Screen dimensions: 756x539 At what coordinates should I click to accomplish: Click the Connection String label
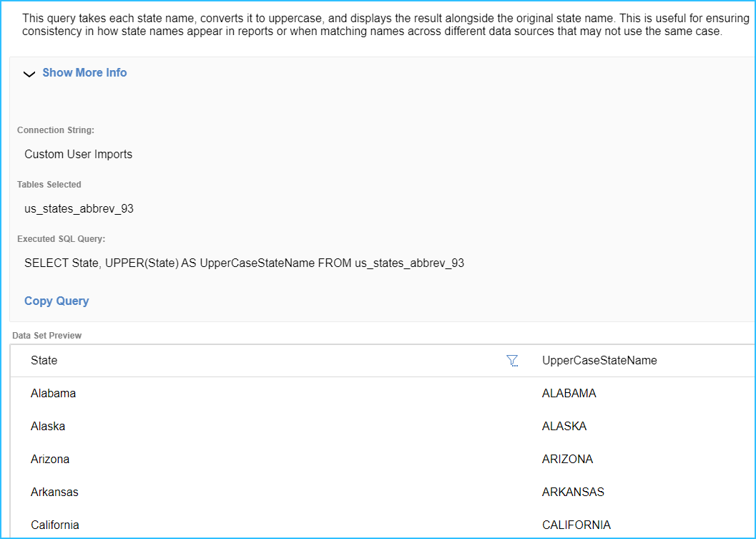click(x=56, y=130)
